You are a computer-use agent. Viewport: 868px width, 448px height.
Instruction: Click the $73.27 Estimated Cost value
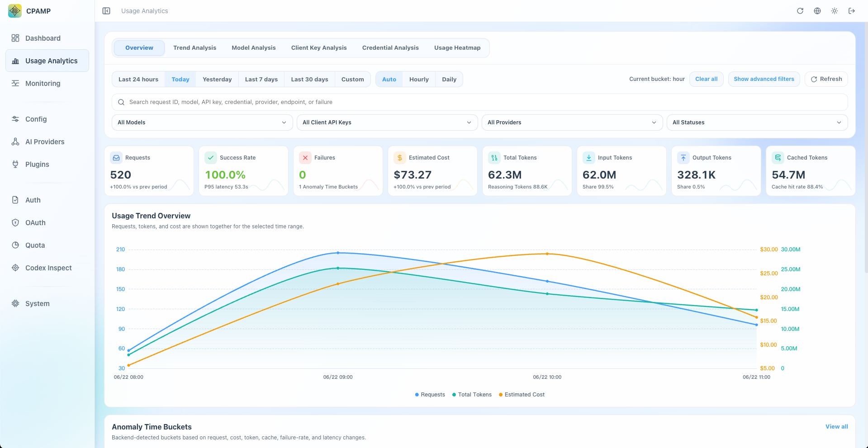[x=413, y=175]
